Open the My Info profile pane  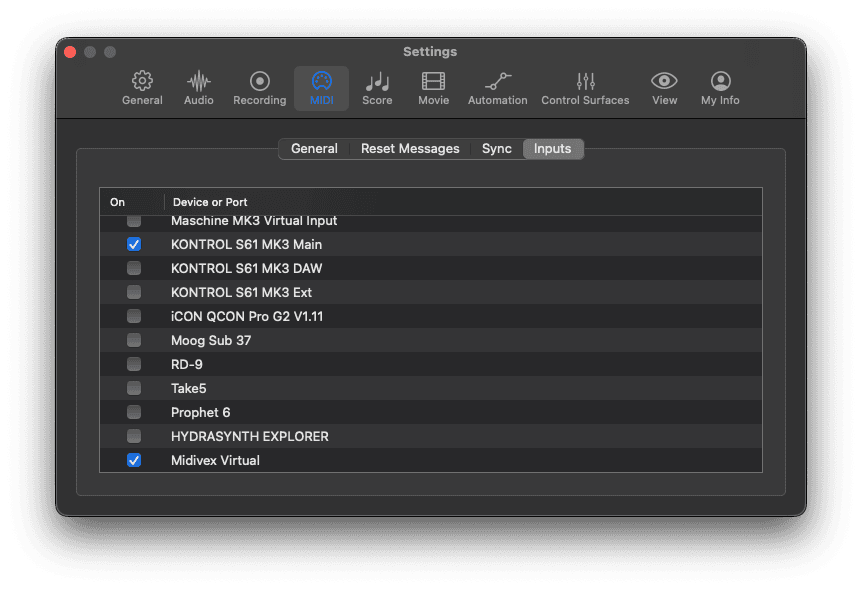[720, 88]
